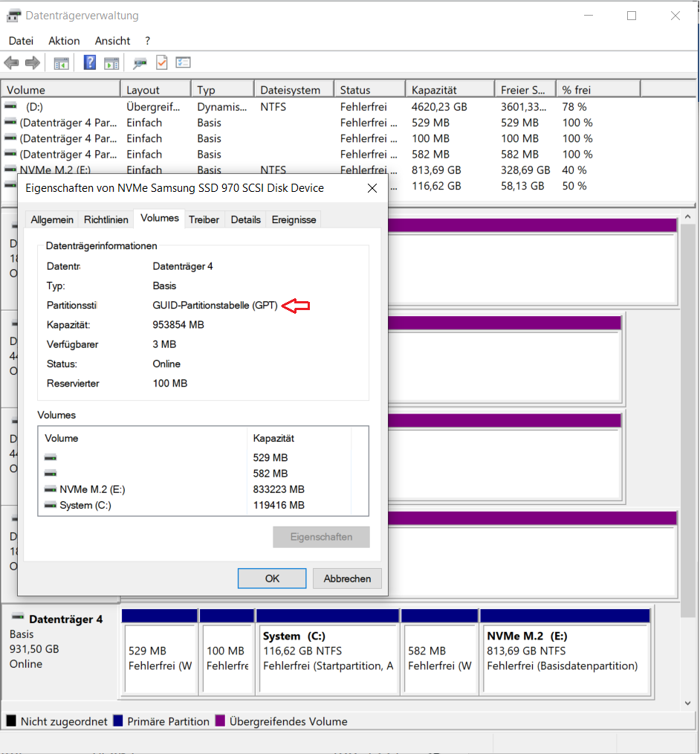The image size is (700, 754).
Task: Click the Abbrechen button
Action: [347, 579]
